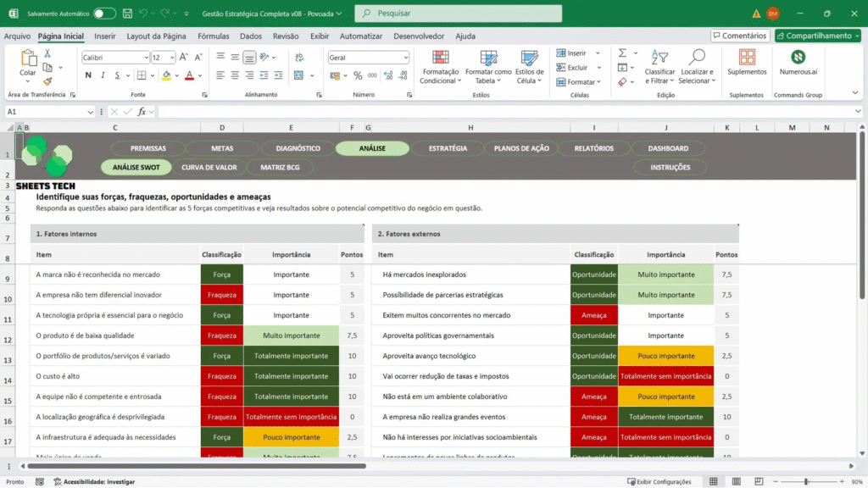Viewport: 868px width, 488px height.
Task: Expand the Calibri font name dropdown
Action: click(x=145, y=58)
